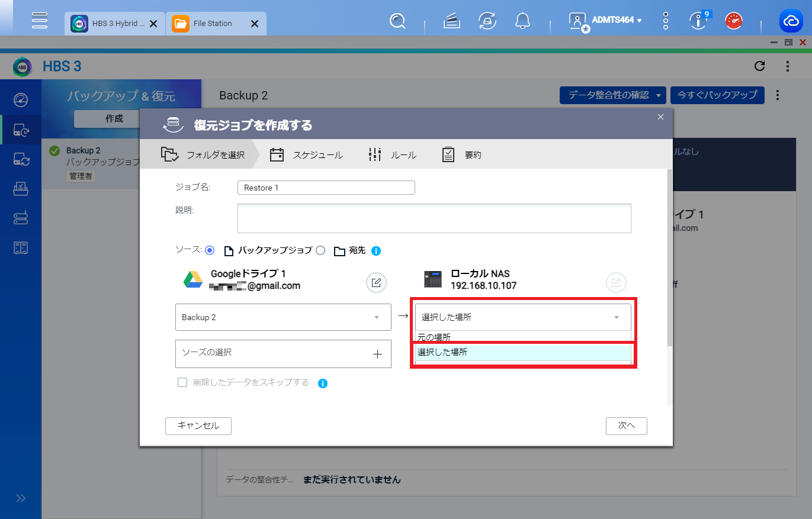The width and height of the screenshot is (812, 519).
Task: Click the 作成 create button
Action: click(114, 118)
